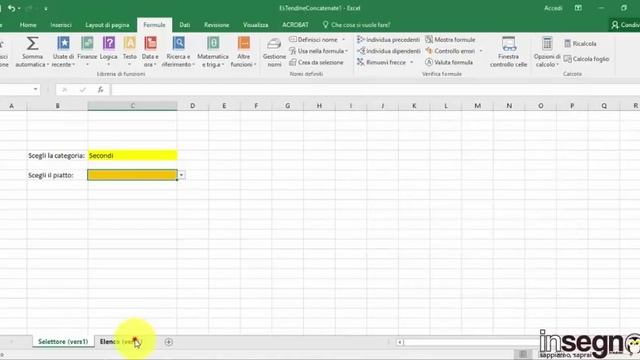Open Selettore (vers1) sheet tab

coord(63,342)
